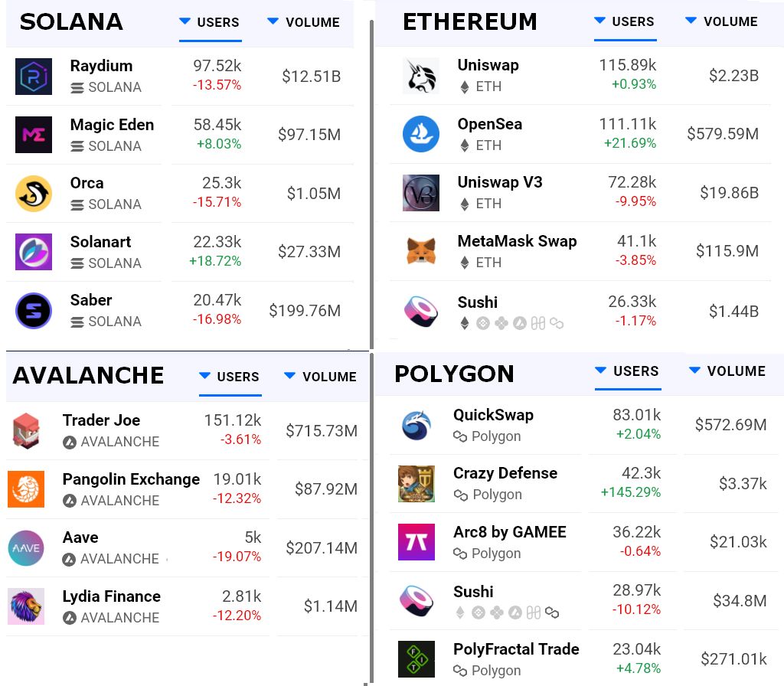
Task: Select the QuickSwap logo icon
Action: [x=416, y=425]
